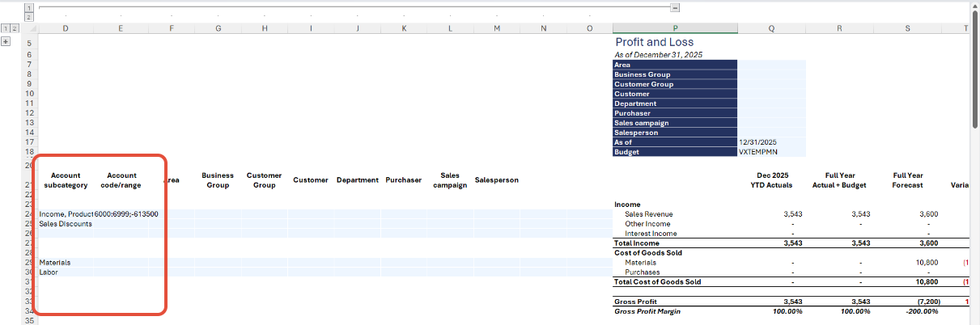Show column outline level 1
The image size is (980, 325).
[29, 7]
